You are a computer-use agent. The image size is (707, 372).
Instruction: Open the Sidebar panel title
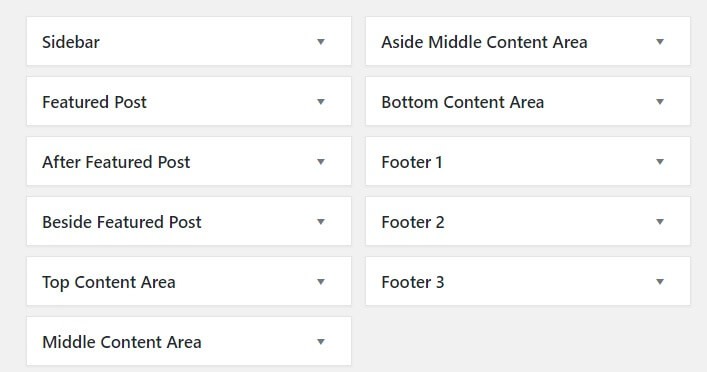[x=71, y=42]
